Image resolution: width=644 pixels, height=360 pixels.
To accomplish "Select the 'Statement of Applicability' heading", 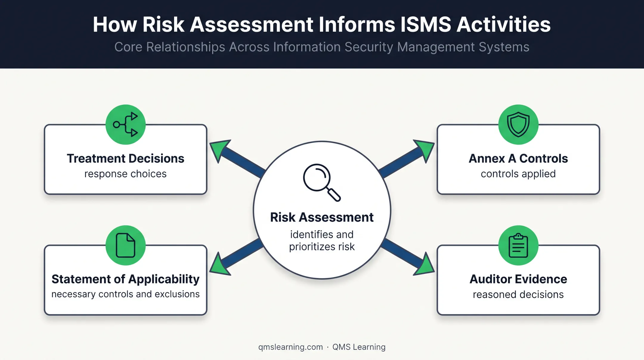I will pyautogui.click(x=126, y=279).
